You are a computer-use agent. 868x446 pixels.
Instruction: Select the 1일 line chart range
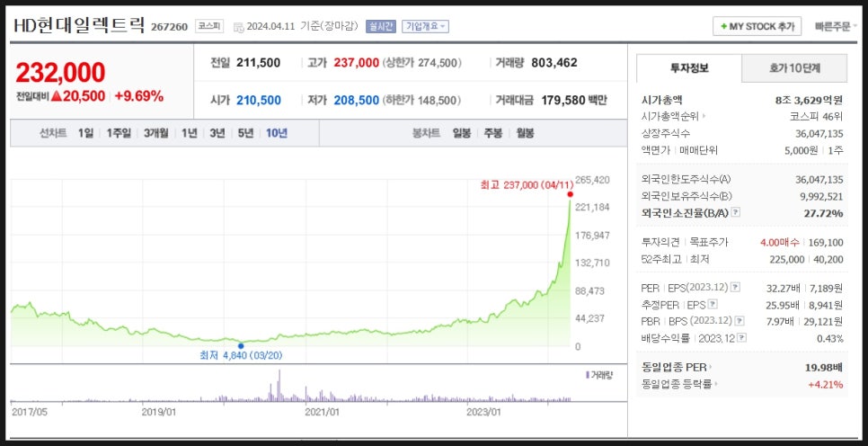(85, 133)
